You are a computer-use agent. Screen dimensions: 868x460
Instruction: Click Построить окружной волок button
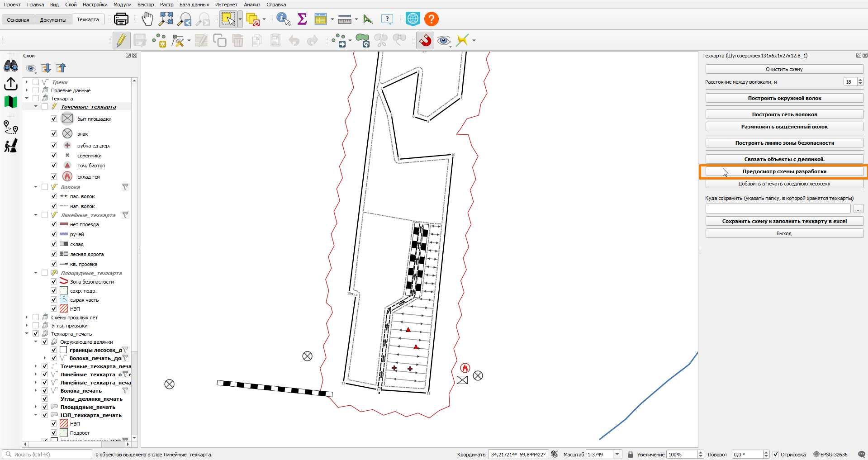pos(784,98)
